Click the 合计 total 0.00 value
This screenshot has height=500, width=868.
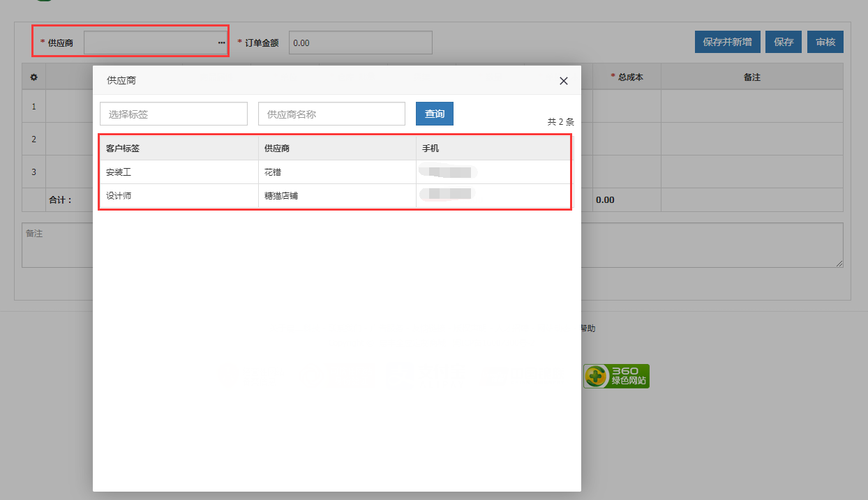tap(605, 199)
